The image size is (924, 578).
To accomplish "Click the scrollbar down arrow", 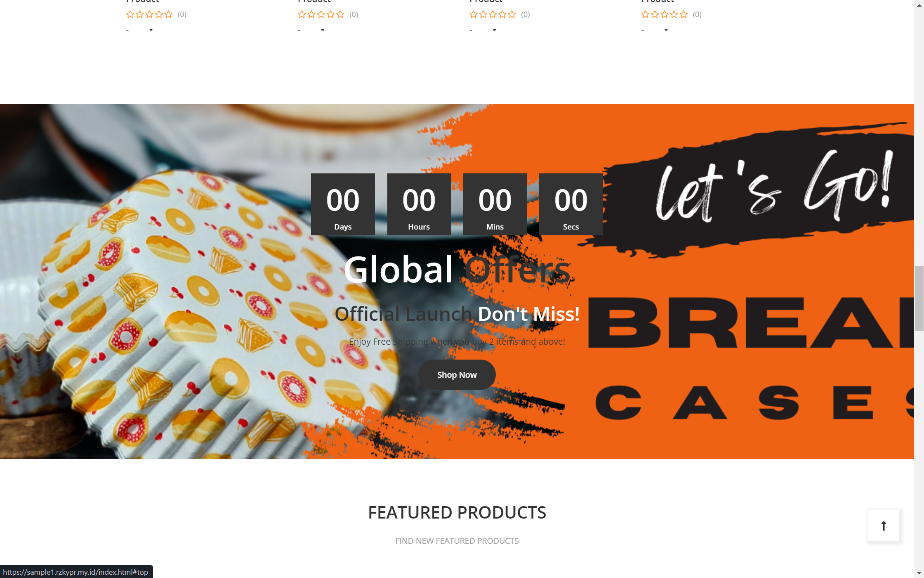I will click(x=919, y=574).
